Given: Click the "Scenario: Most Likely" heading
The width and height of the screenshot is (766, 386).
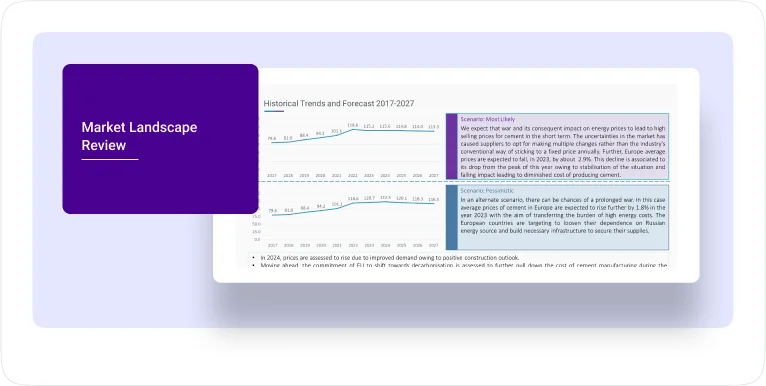Looking at the screenshot, I should [x=488, y=119].
